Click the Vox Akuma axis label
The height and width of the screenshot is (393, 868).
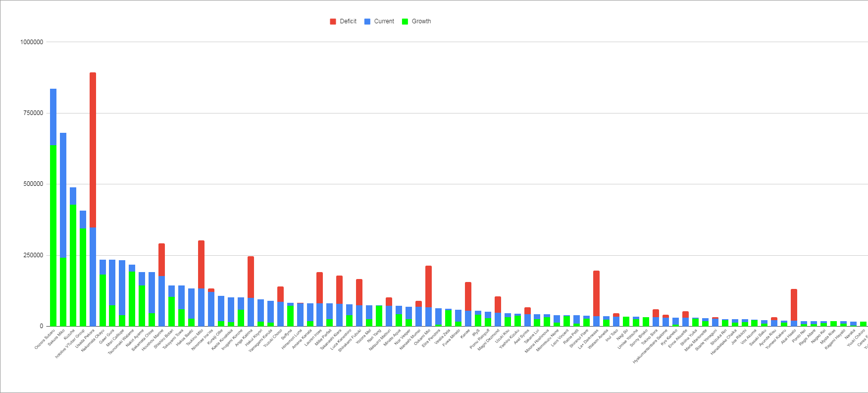(x=748, y=337)
